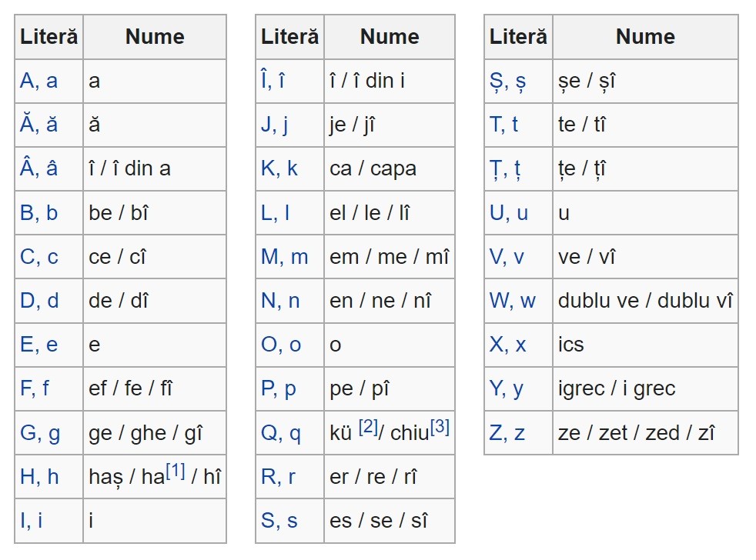Open the 'G, g' letter link

40,433
